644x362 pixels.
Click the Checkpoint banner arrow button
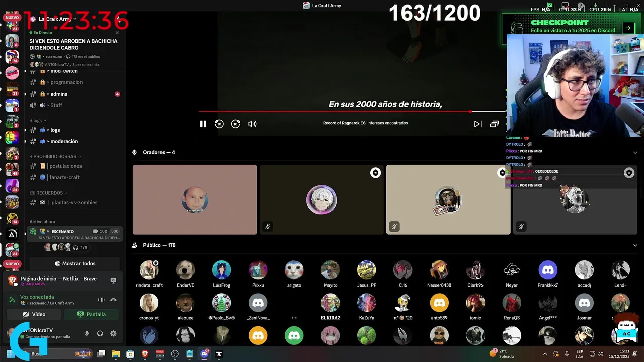tap(628, 28)
